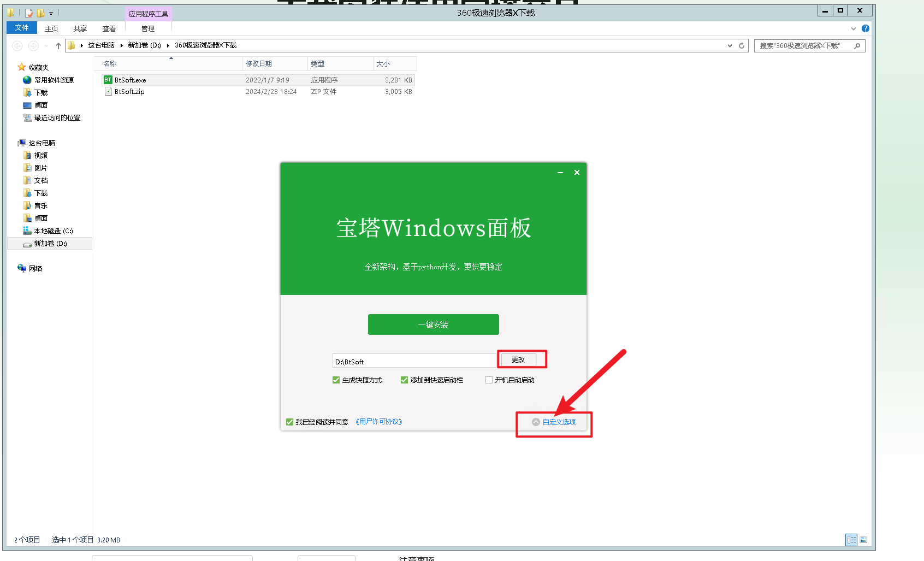This screenshot has width=924, height=561.
Task: Click the BtSoft.exe application icon
Action: tap(108, 80)
